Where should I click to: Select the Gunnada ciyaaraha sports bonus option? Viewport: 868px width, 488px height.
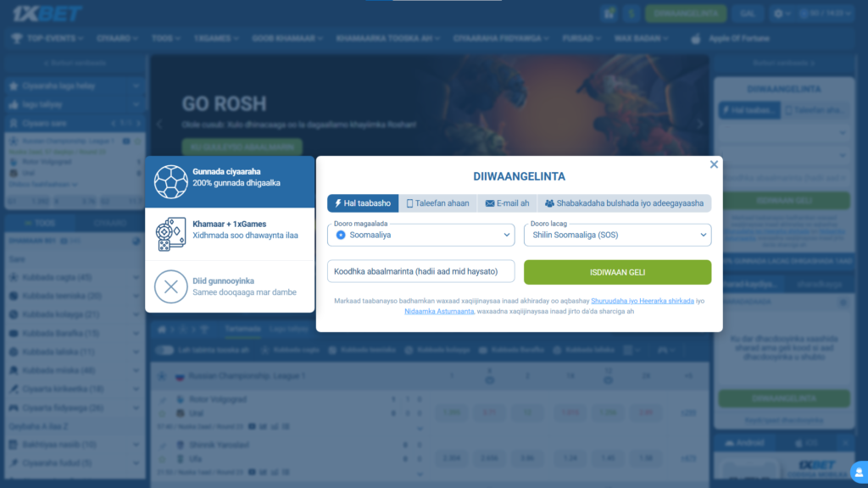(230, 181)
